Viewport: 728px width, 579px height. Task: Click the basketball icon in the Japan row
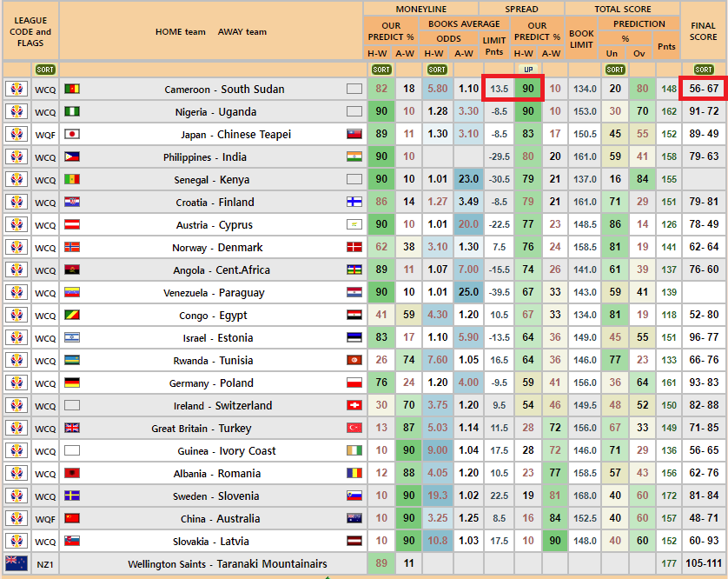(16, 134)
